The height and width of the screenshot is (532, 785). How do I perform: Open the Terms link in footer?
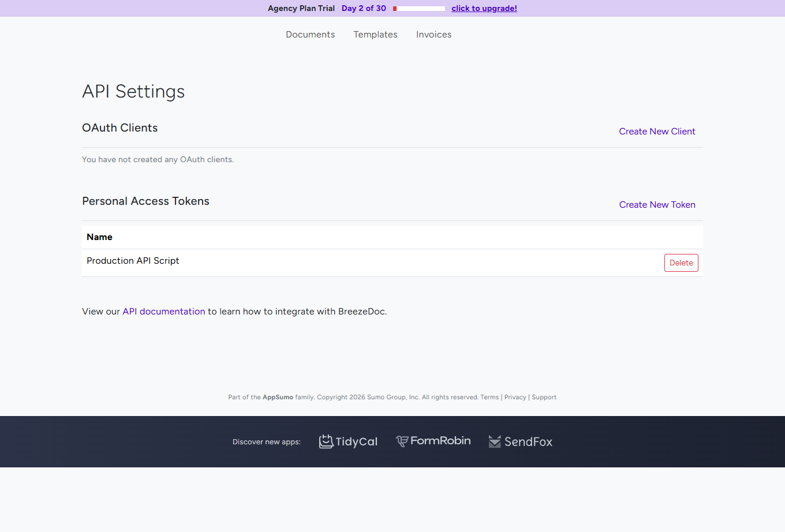click(x=489, y=397)
